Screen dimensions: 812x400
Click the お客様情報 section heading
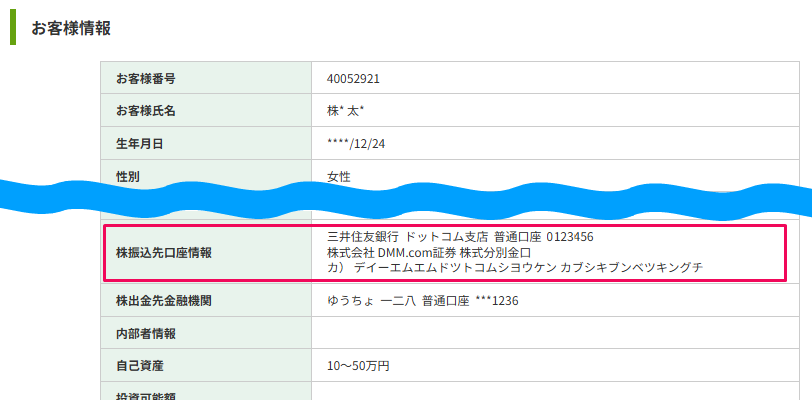70,28
